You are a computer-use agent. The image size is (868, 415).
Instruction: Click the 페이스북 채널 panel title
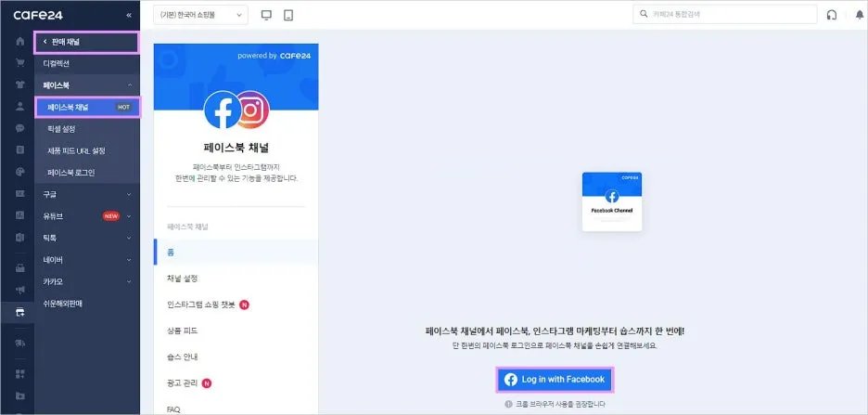[236, 148]
